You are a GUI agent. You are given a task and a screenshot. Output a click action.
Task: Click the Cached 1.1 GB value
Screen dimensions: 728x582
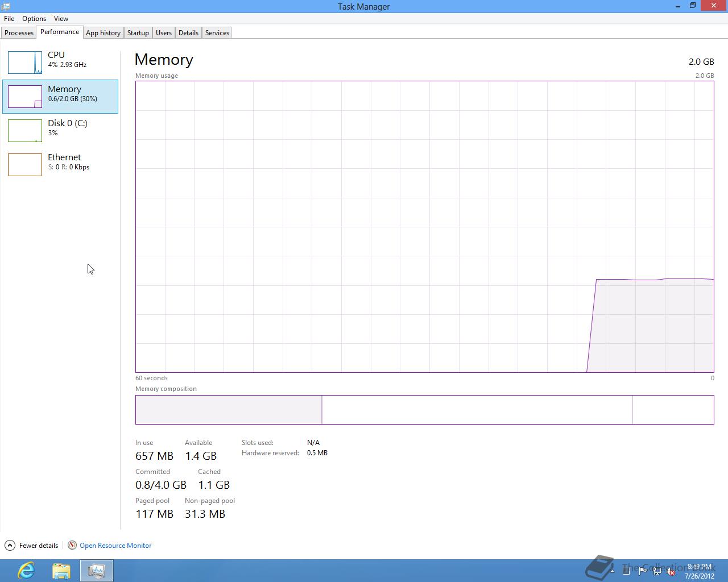(214, 485)
